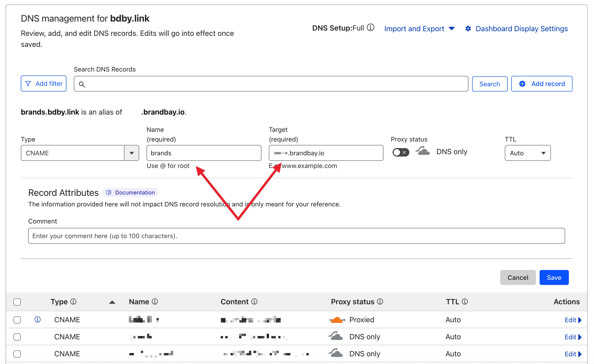The image size is (594, 364).
Task: Click the Dashboard Display Settings gear icon
Action: pyautogui.click(x=468, y=29)
